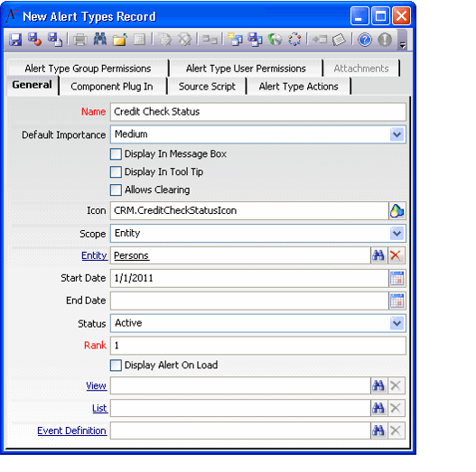Click the grayed arrow-to-form toolbar icon

click(x=320, y=40)
